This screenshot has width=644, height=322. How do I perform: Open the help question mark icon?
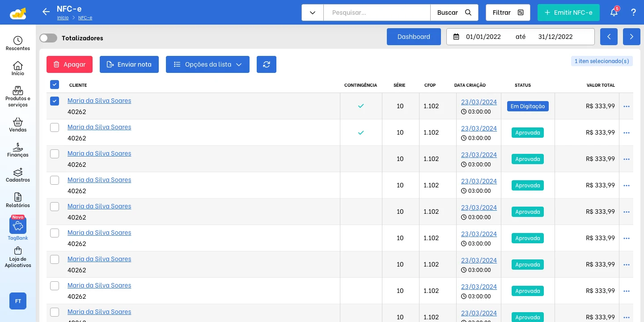point(634,12)
